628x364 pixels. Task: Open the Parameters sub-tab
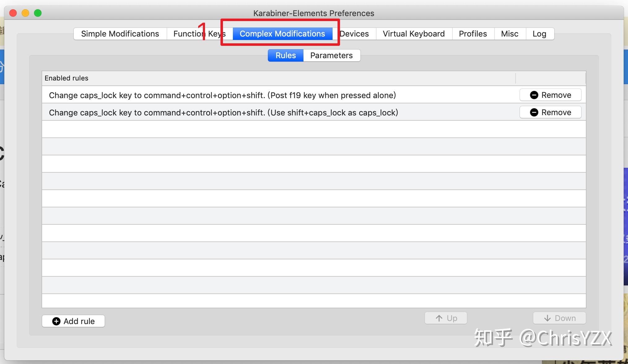click(331, 55)
